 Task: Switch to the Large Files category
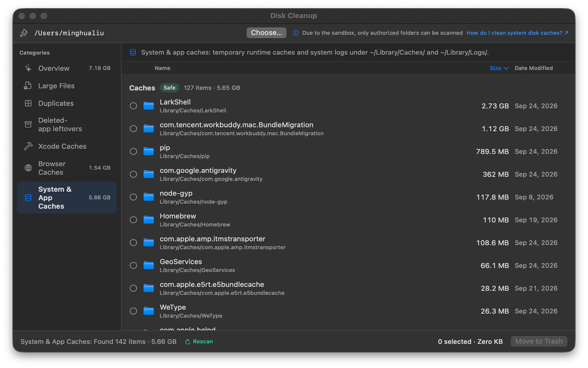[x=67, y=86]
